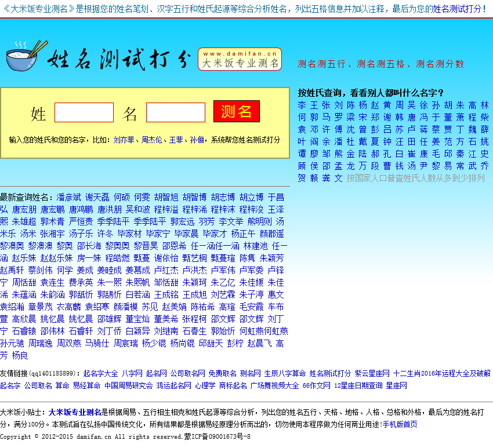The height and width of the screenshot is (448, 493).
Task: Focus the 姓 surname input field
Action: [84, 112]
